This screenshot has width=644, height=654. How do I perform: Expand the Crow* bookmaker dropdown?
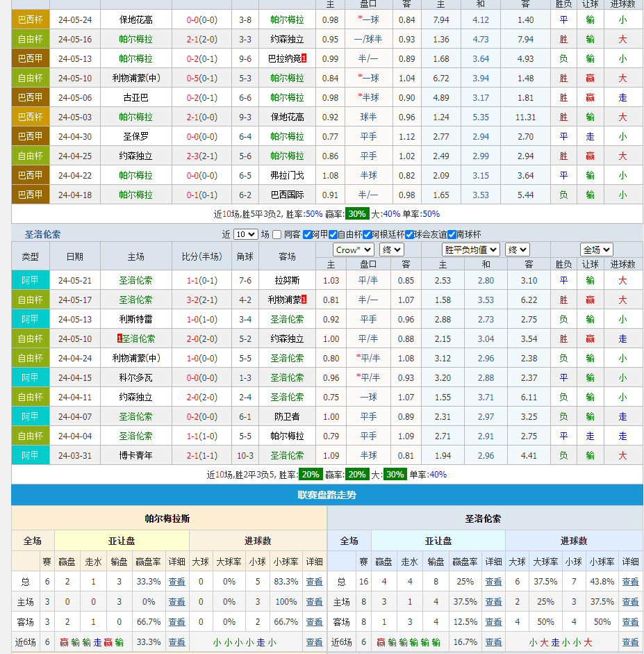coord(353,250)
